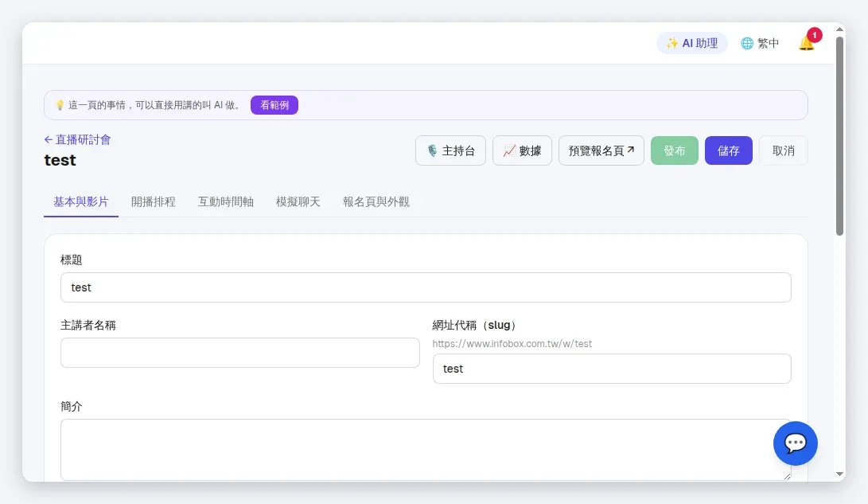868x504 pixels.
Task: Click 預覽報名頁 preview button
Action: tap(601, 150)
